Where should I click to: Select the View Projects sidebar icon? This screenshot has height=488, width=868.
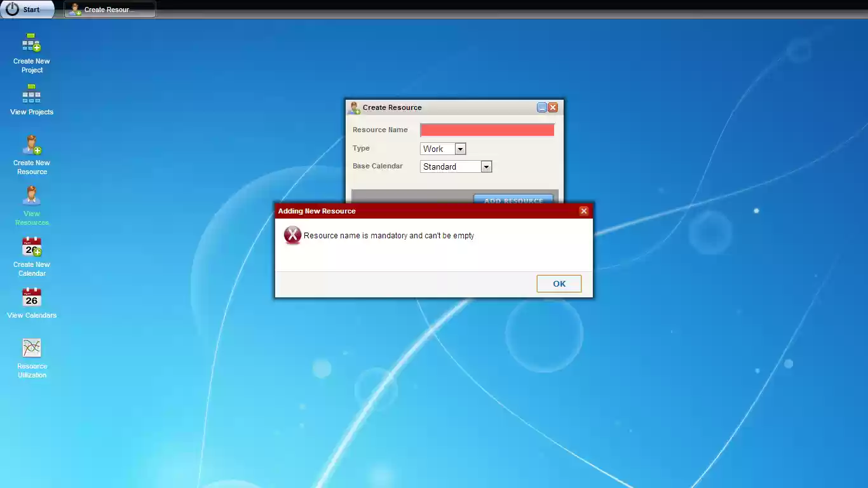[31, 94]
